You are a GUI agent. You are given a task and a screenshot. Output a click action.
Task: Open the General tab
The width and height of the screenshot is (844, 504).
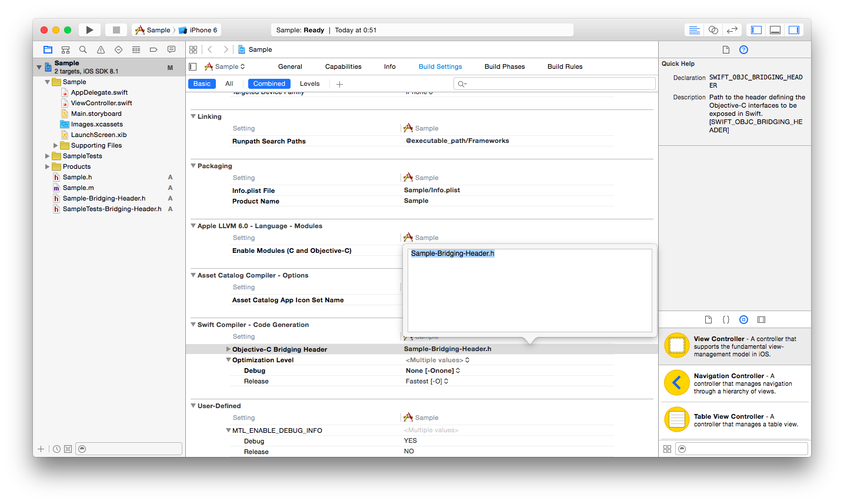[x=290, y=66]
